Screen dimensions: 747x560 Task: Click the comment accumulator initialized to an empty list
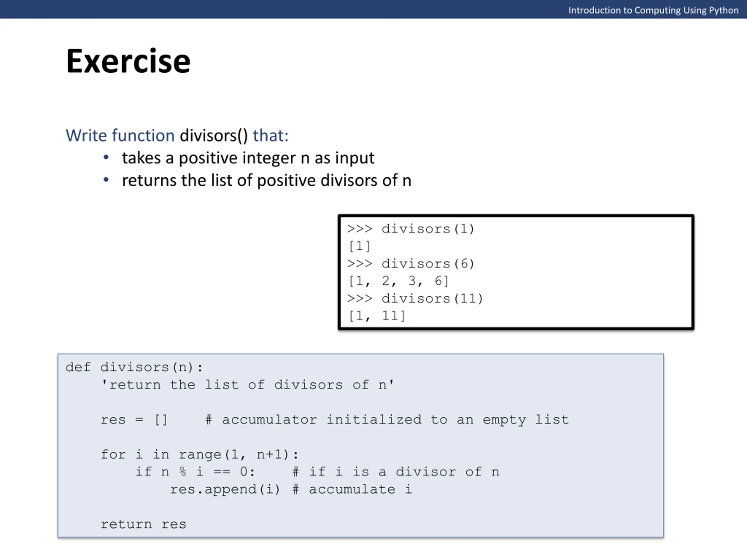pyautogui.click(x=387, y=420)
